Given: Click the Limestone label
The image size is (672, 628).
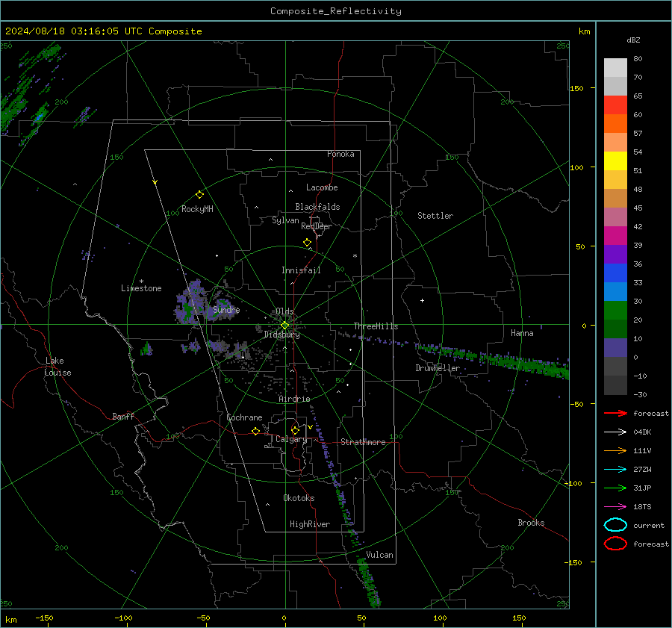Looking at the screenshot, I should (x=141, y=288).
